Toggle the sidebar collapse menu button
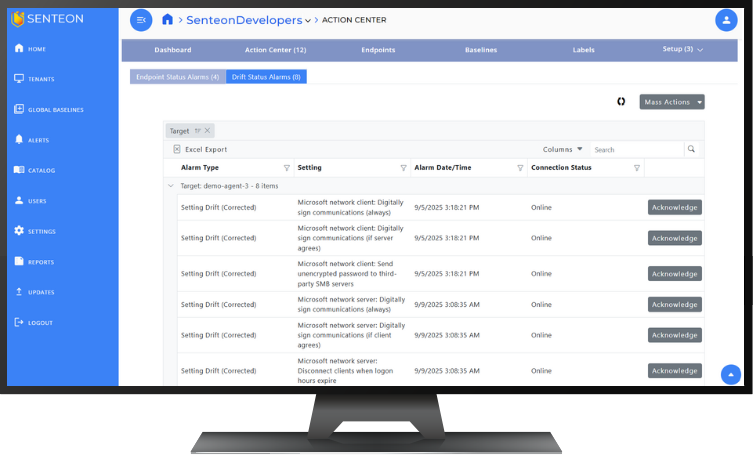The width and height of the screenshot is (753, 455). coord(141,20)
